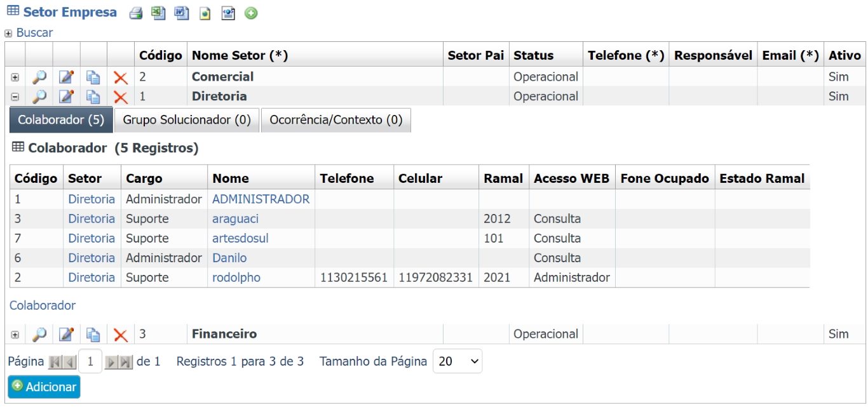Export list to Word

point(182,13)
